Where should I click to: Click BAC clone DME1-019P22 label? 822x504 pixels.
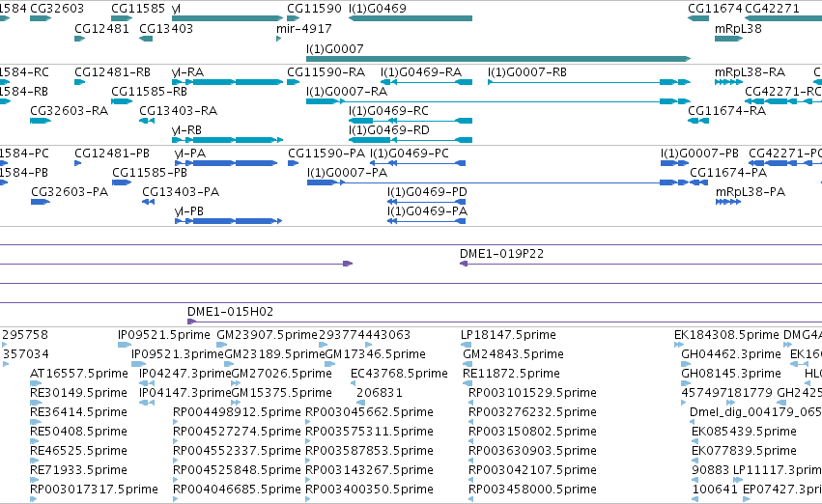501,254
